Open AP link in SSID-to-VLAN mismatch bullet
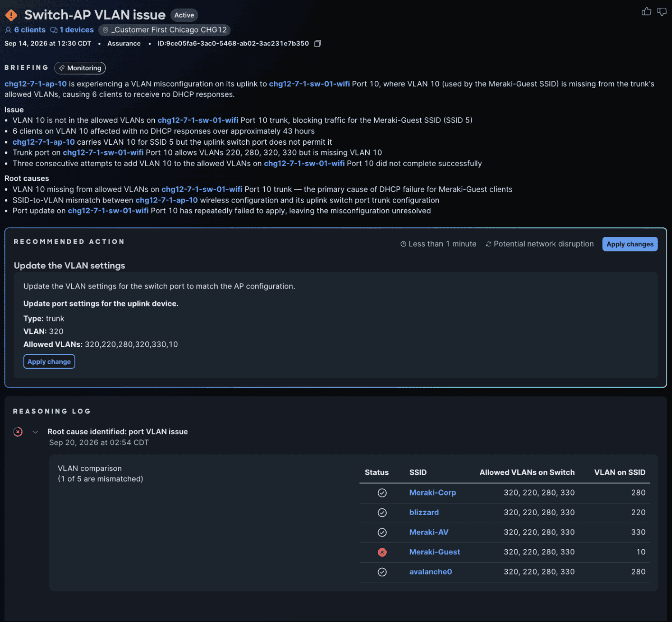The width and height of the screenshot is (672, 622). [x=167, y=200]
